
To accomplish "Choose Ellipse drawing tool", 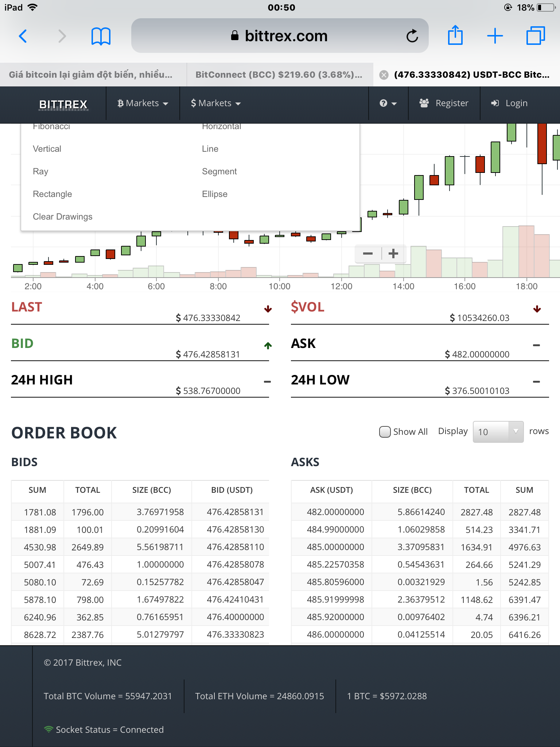I will tap(214, 194).
